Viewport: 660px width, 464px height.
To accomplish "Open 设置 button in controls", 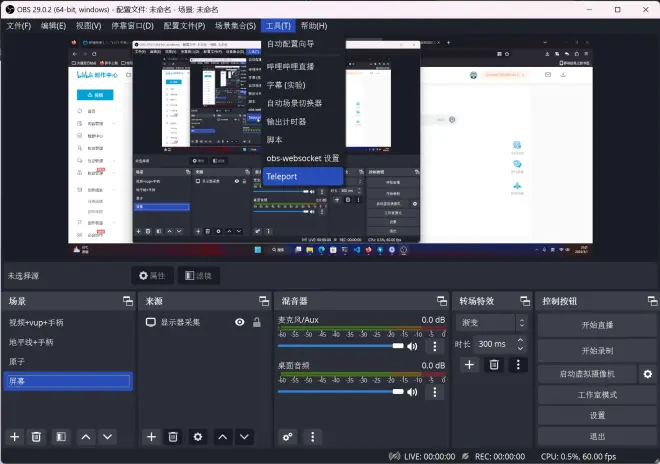I will [x=597, y=415].
